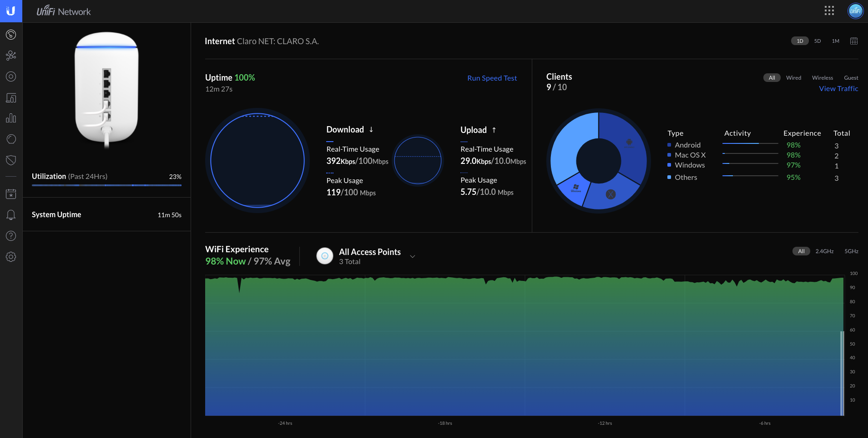Open the UniFi account avatar
Screen dimensions: 868x438
tap(855, 11)
